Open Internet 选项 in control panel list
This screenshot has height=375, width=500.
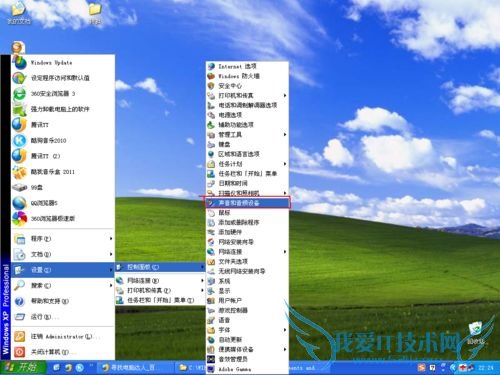tap(247, 66)
